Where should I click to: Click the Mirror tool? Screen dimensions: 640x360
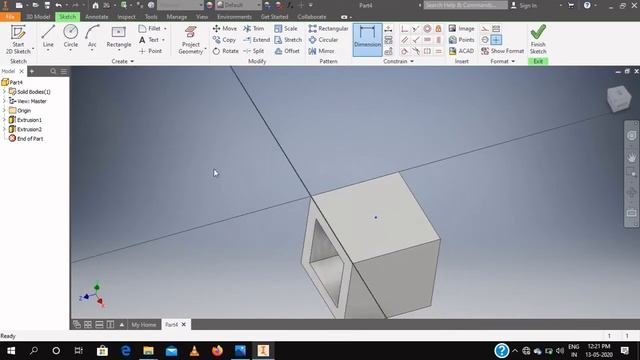(321, 51)
